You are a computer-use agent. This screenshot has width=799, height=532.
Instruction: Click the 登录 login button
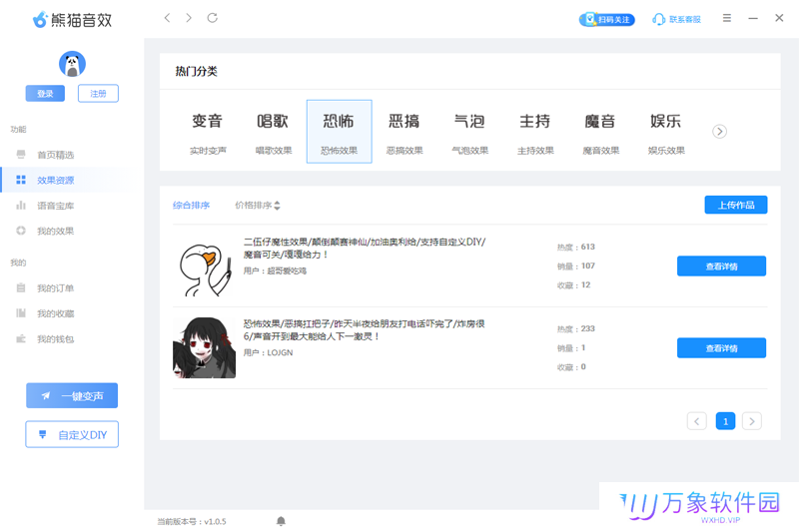[x=45, y=94]
